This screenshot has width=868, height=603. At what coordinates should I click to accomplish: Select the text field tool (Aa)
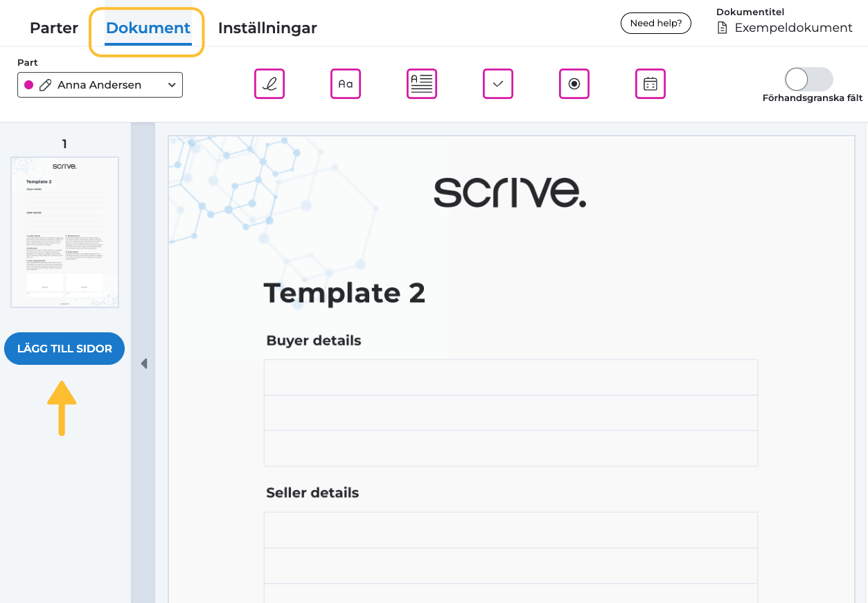346,84
